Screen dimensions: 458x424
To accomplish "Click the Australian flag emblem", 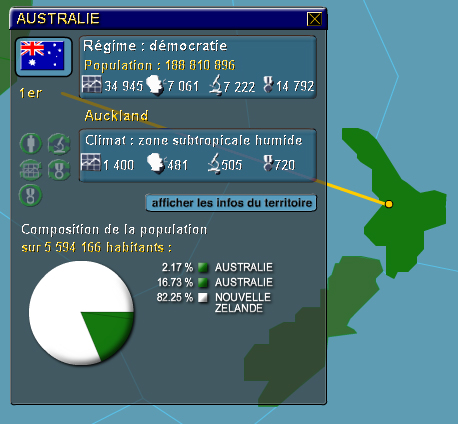I will pyautogui.click(x=43, y=56).
